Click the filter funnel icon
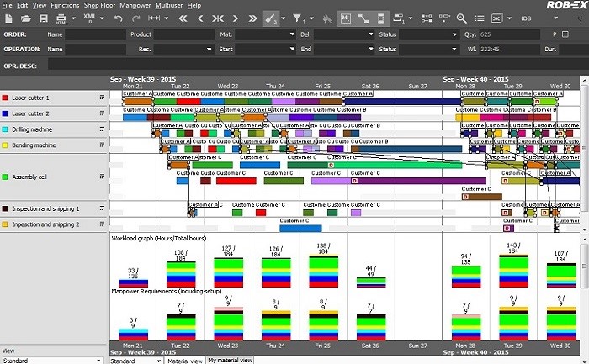The height and width of the screenshot is (364, 589). click(x=297, y=18)
